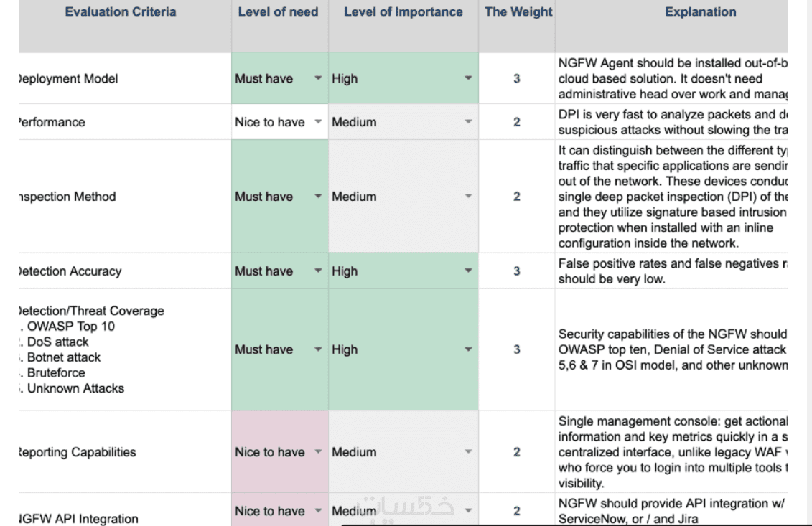Open Nice to have dropdown for Reporting Capabilities
812x526 pixels.
(x=318, y=452)
